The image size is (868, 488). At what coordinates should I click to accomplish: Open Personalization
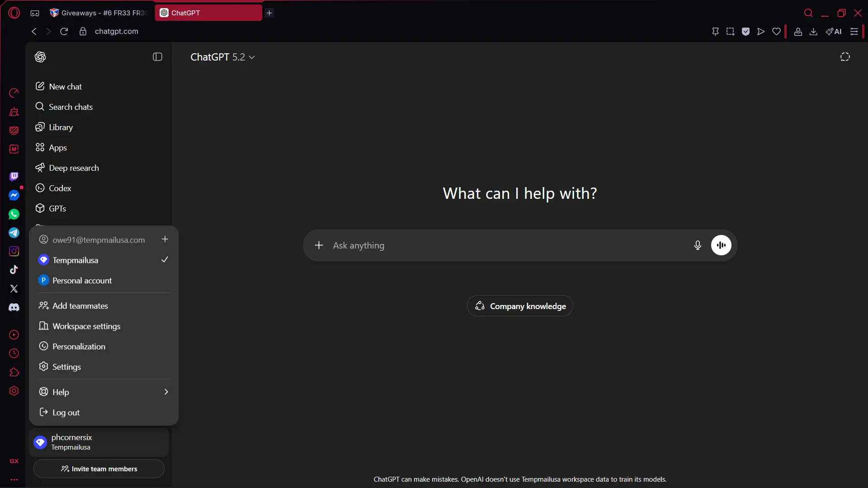pos(104,346)
